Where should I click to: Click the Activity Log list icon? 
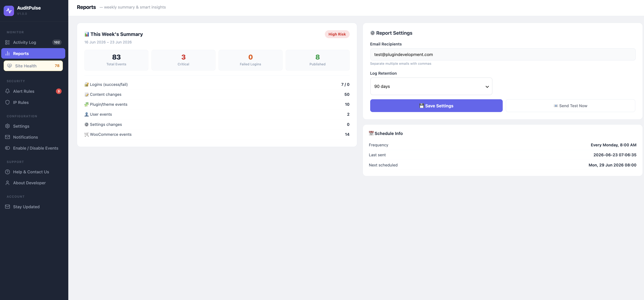(8, 42)
